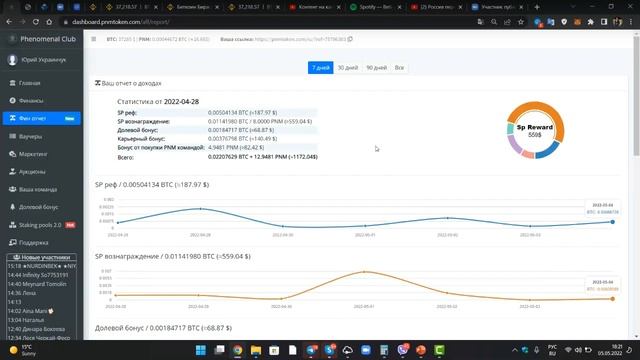Click the user avatar in the sidebar
The width and height of the screenshot is (640, 360).
[x=13, y=60]
